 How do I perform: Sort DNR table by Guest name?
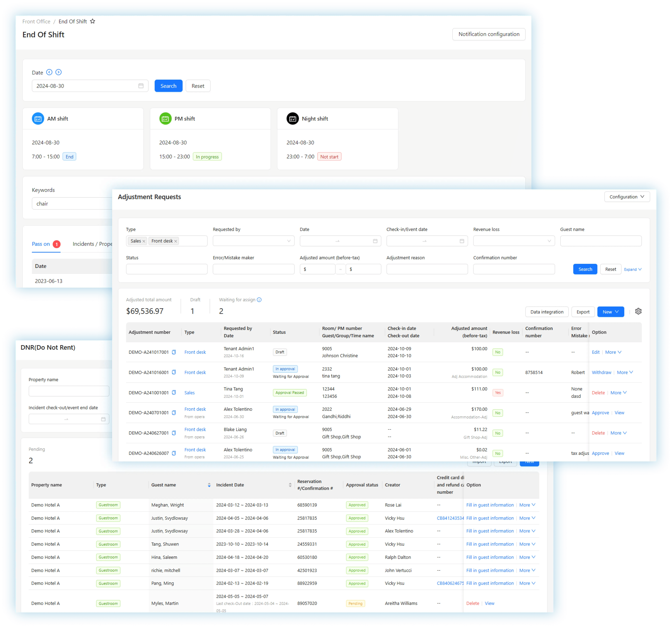(x=209, y=485)
